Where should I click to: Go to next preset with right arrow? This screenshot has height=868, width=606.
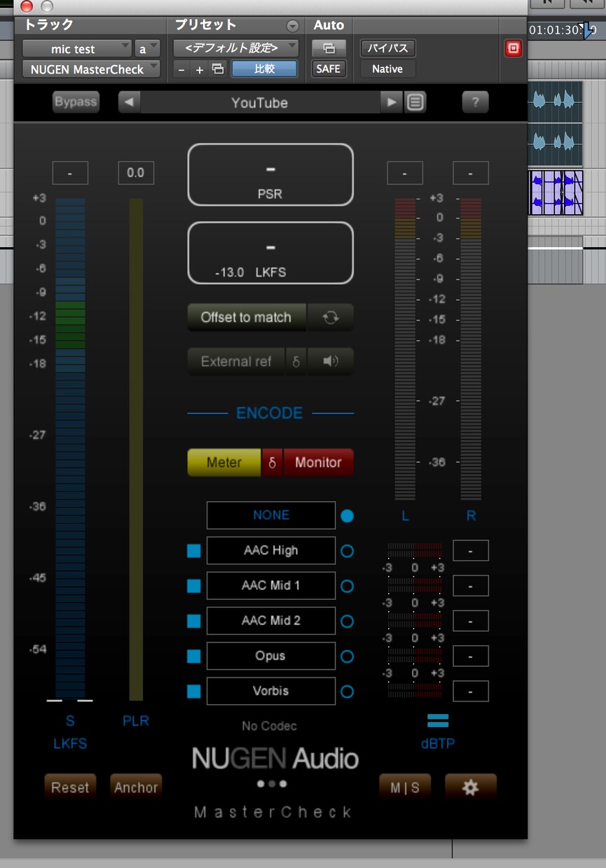tap(391, 102)
